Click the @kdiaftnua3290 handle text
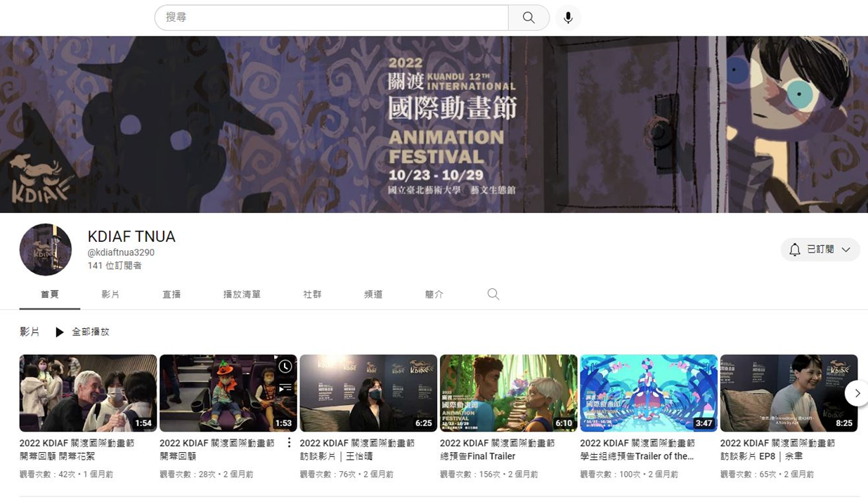 pos(121,252)
